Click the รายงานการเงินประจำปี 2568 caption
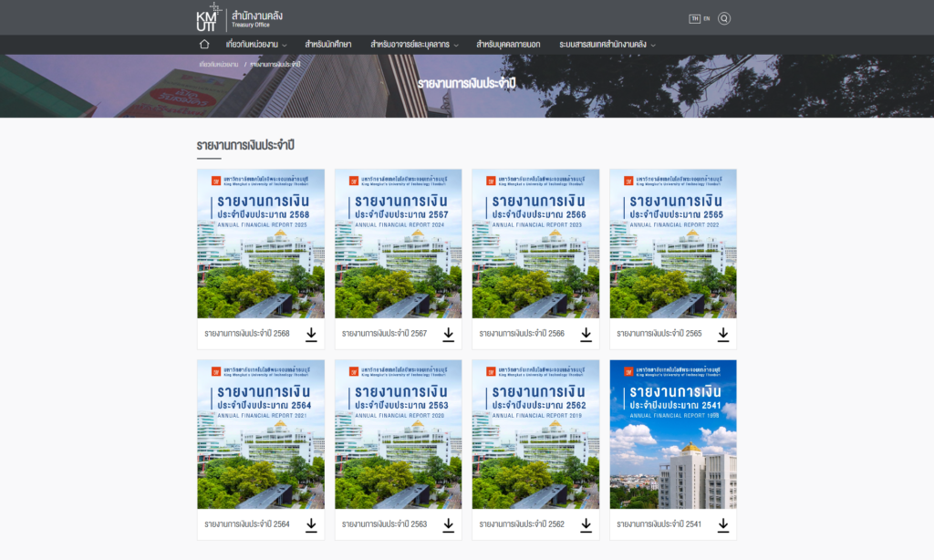This screenshot has width=934, height=560. tap(246, 334)
